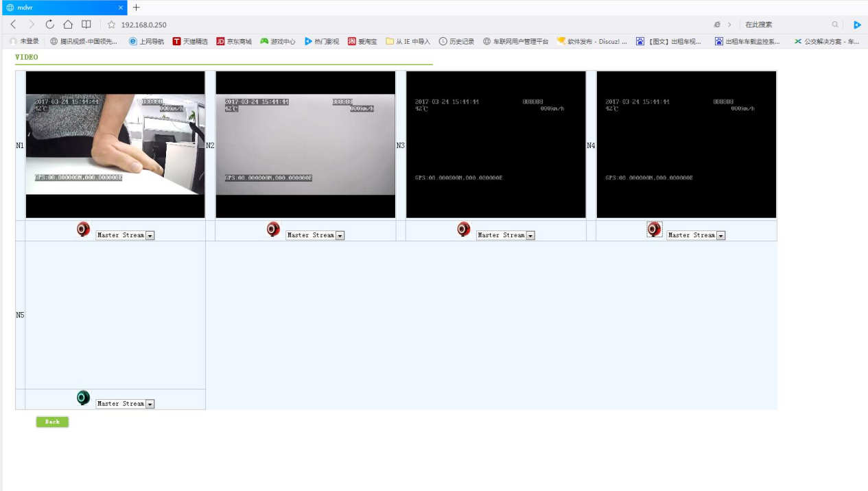868x491 pixels.
Task: Click the N5 channel label
Action: (20, 315)
